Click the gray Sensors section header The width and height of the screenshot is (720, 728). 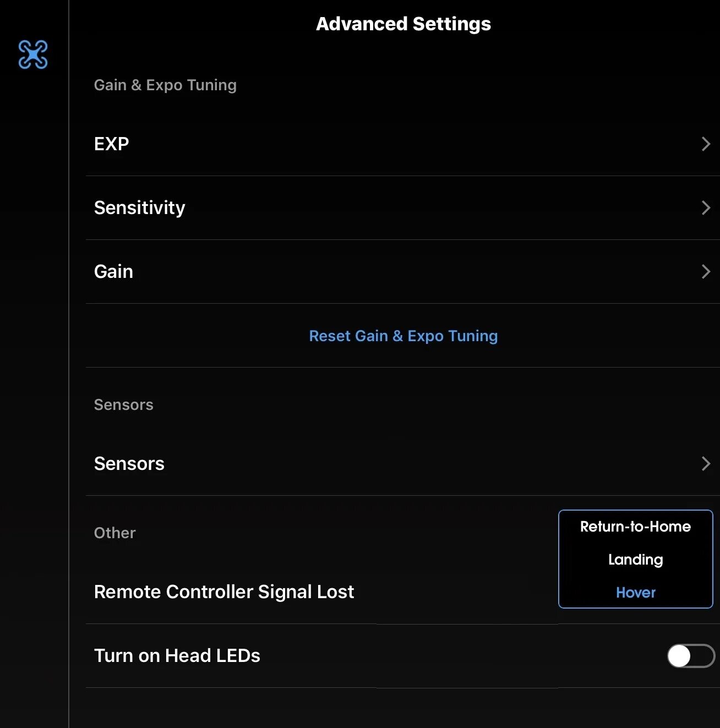[123, 404]
